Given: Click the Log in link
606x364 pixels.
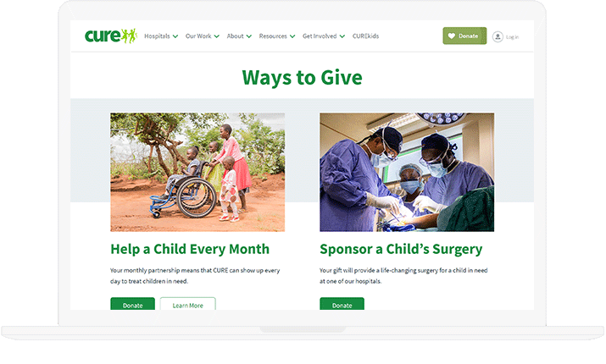Looking at the screenshot, I should pyautogui.click(x=512, y=37).
